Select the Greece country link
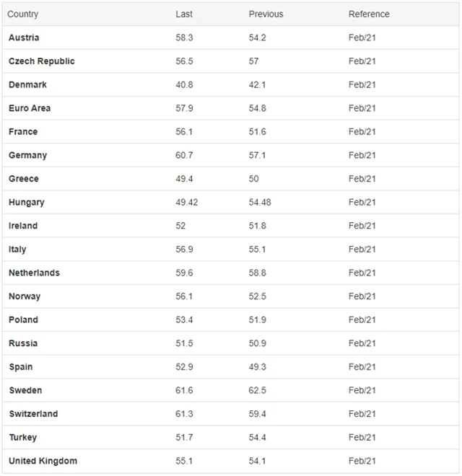The width and height of the screenshot is (462, 476). [24, 179]
